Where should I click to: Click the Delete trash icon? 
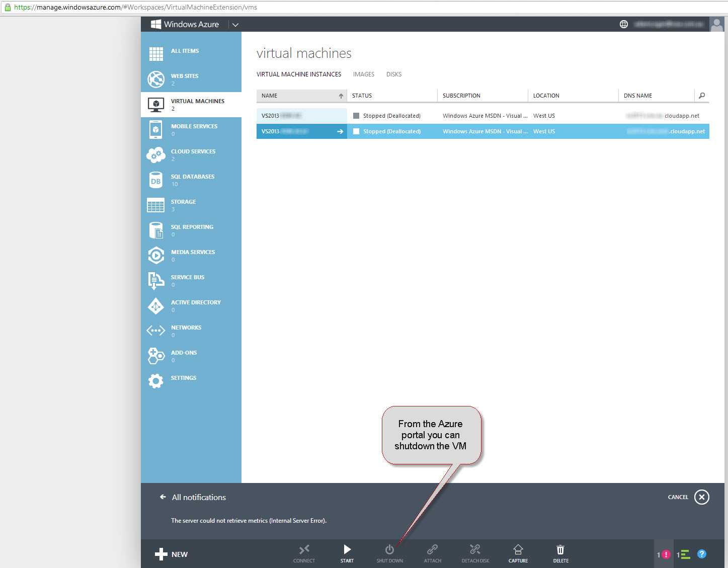(560, 549)
